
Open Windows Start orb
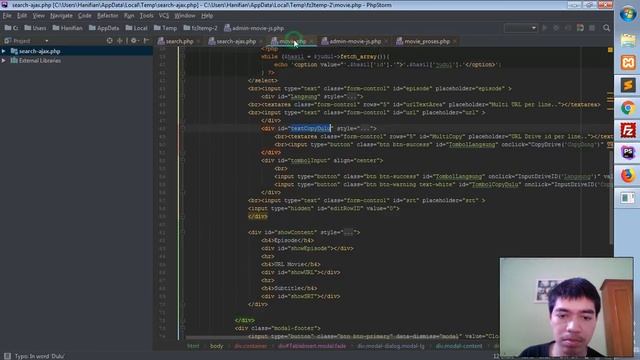[627, 15]
